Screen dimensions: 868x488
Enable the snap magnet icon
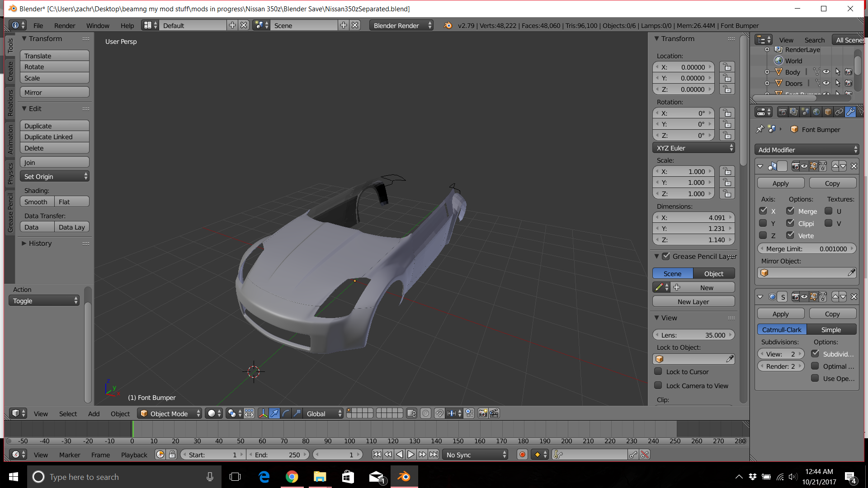pos(439,413)
